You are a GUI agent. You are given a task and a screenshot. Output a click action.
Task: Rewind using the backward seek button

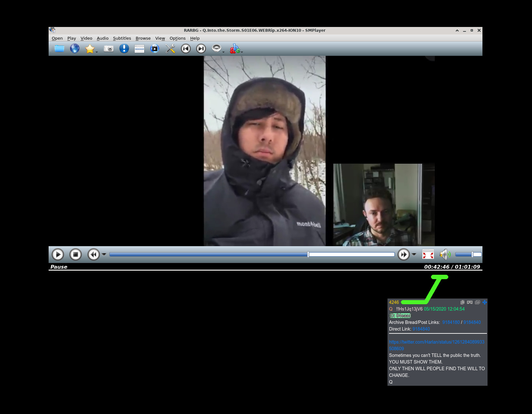point(93,254)
